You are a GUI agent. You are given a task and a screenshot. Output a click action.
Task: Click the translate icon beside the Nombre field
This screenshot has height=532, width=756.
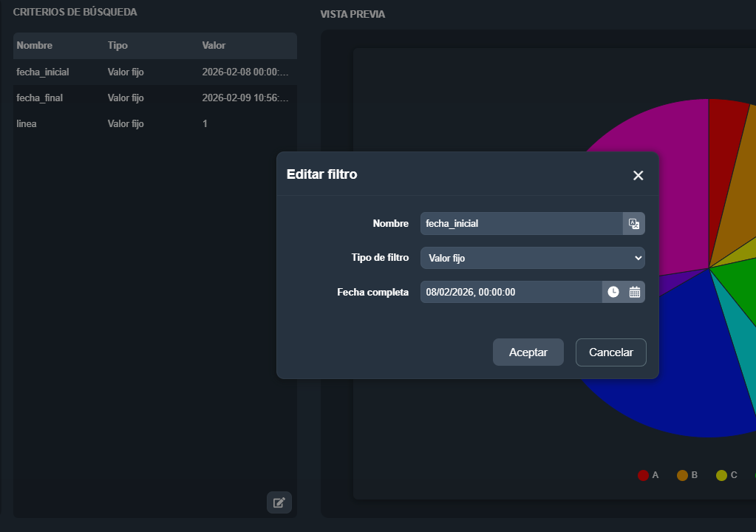(633, 224)
